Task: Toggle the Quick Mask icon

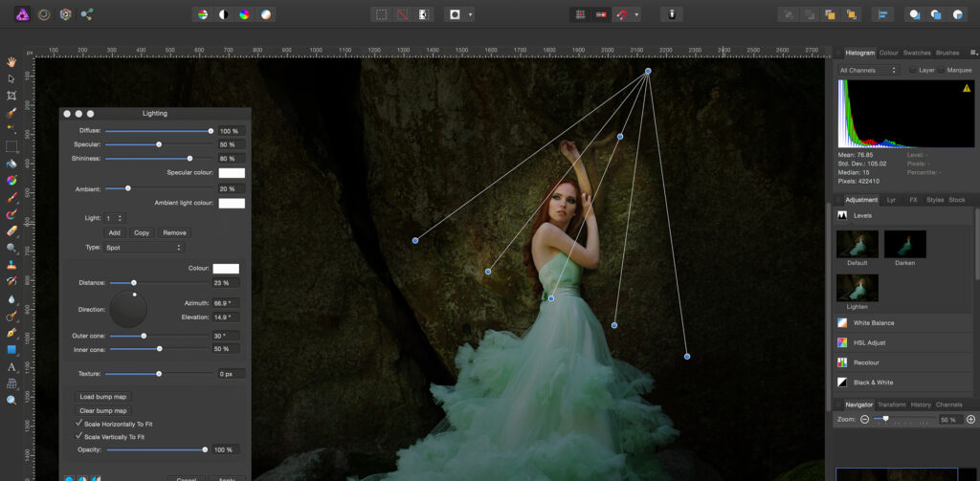Action: pyautogui.click(x=455, y=14)
